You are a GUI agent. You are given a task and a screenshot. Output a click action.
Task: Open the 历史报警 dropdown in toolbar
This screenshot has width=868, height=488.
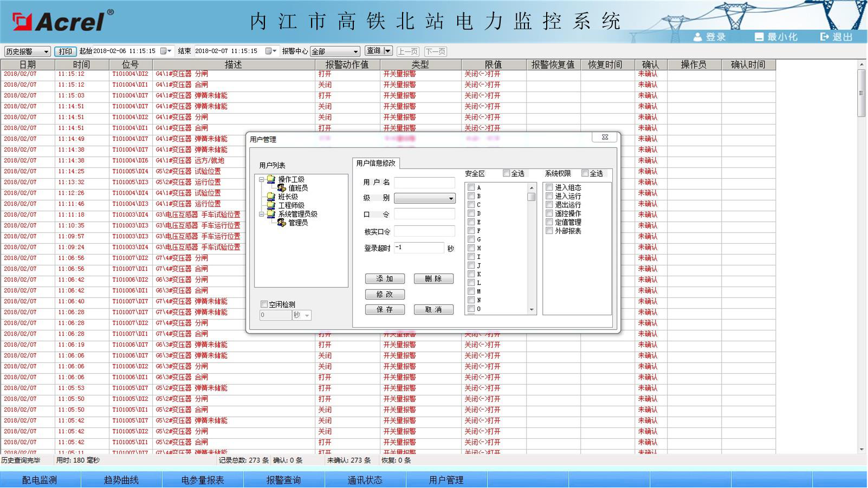click(x=46, y=51)
